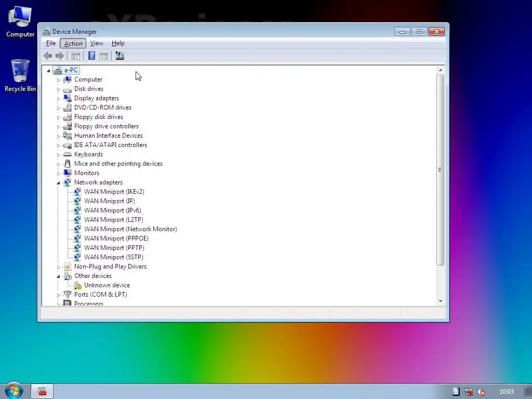This screenshot has height=399, width=532.
Task: Click the Human Interface Devices icon
Action: point(68,136)
